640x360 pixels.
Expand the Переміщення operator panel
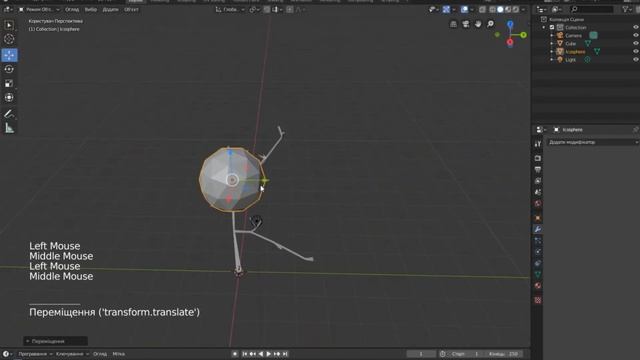[x=56, y=341]
